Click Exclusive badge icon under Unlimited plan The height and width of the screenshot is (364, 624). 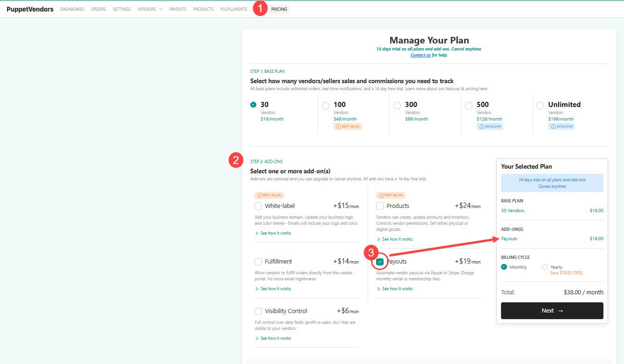tap(552, 127)
